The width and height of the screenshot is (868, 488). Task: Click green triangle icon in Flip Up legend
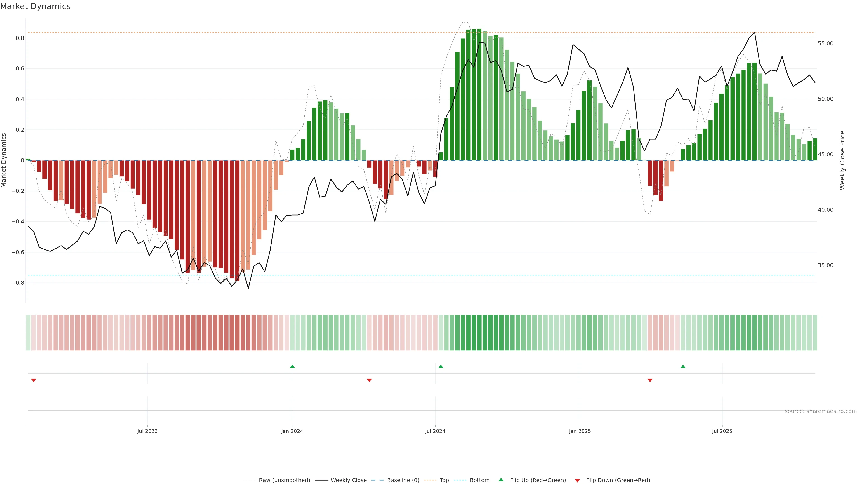point(501,480)
